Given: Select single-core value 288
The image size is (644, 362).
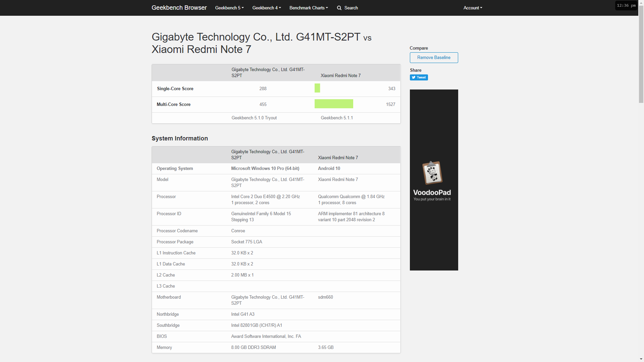Looking at the screenshot, I should pyautogui.click(x=263, y=89).
